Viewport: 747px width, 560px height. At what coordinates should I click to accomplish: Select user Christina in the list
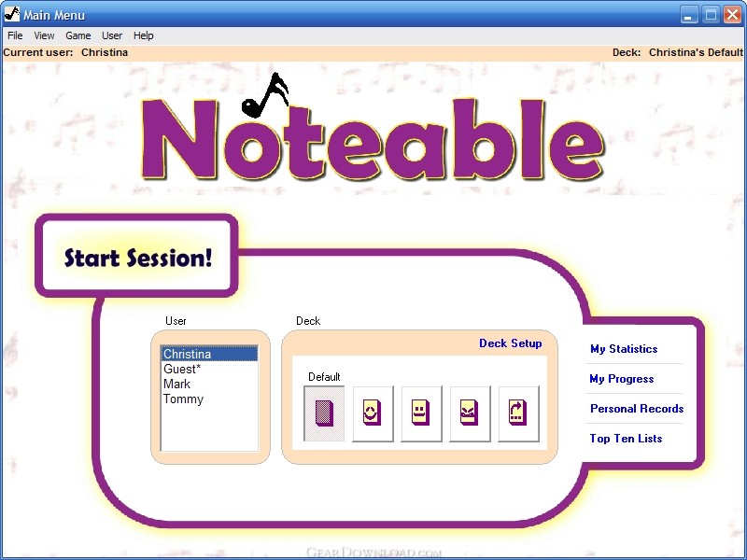[209, 354]
